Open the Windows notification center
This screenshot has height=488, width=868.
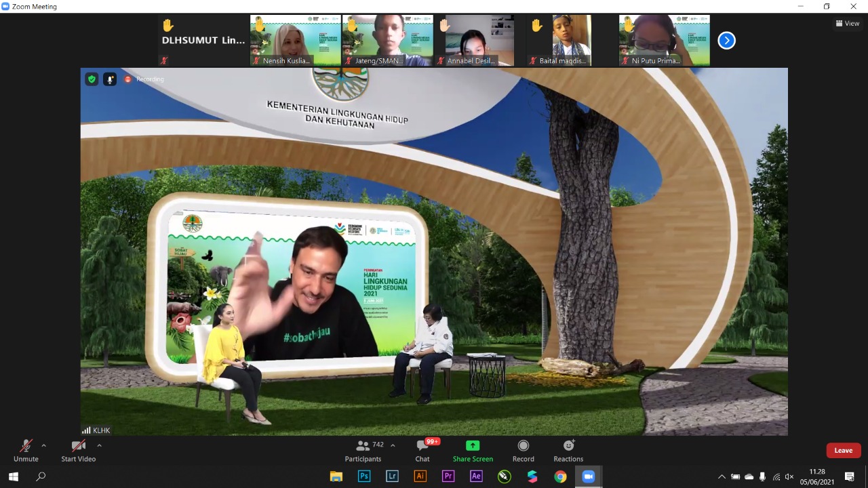point(850,476)
